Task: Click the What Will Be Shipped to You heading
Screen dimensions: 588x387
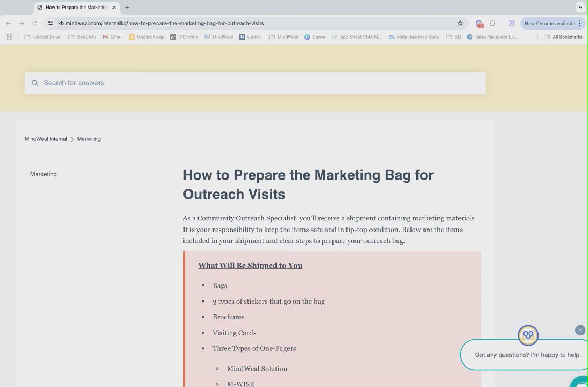Action: point(250,265)
